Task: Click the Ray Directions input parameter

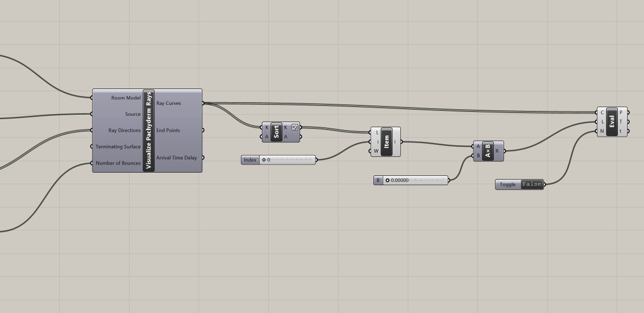Action: point(125,131)
